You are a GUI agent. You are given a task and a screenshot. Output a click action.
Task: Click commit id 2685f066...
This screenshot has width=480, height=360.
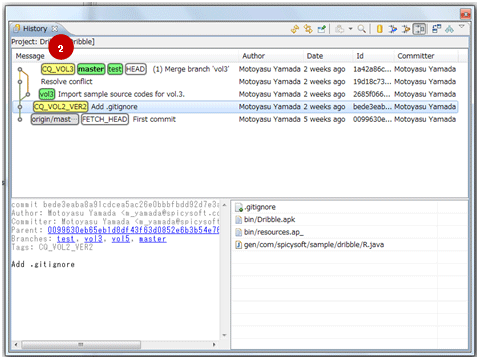[x=372, y=94]
